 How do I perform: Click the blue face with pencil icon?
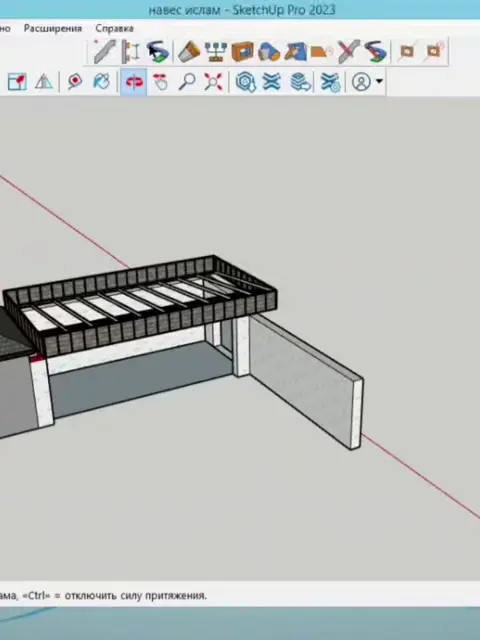click(x=296, y=51)
